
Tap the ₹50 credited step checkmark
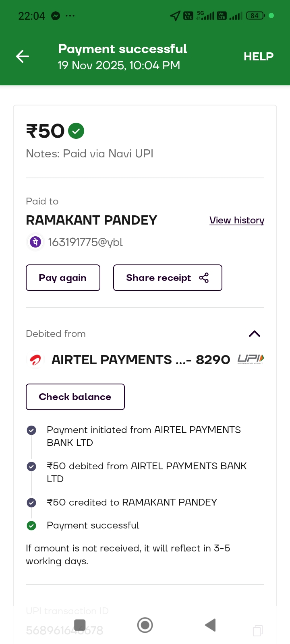[x=31, y=503]
